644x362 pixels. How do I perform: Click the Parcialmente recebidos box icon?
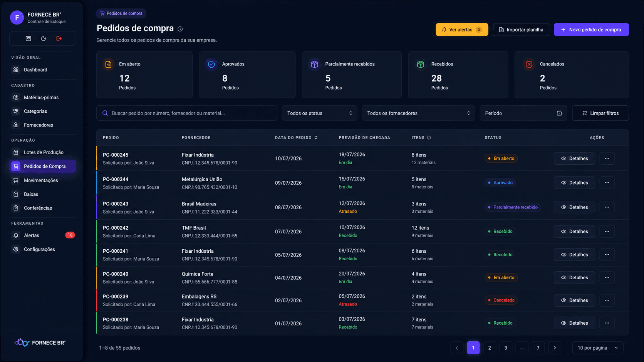click(x=315, y=64)
